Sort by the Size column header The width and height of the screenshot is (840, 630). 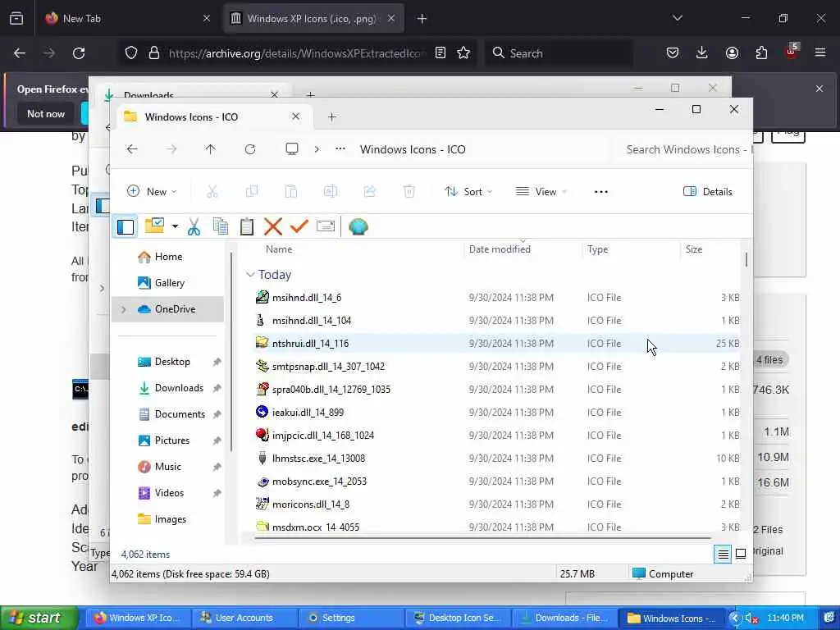tap(694, 249)
